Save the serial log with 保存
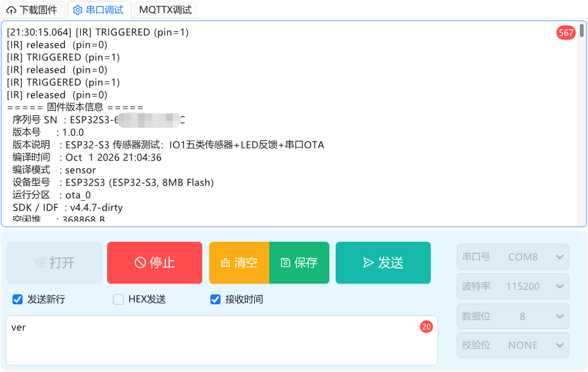Viewport: 588px width, 372px height. [299, 262]
